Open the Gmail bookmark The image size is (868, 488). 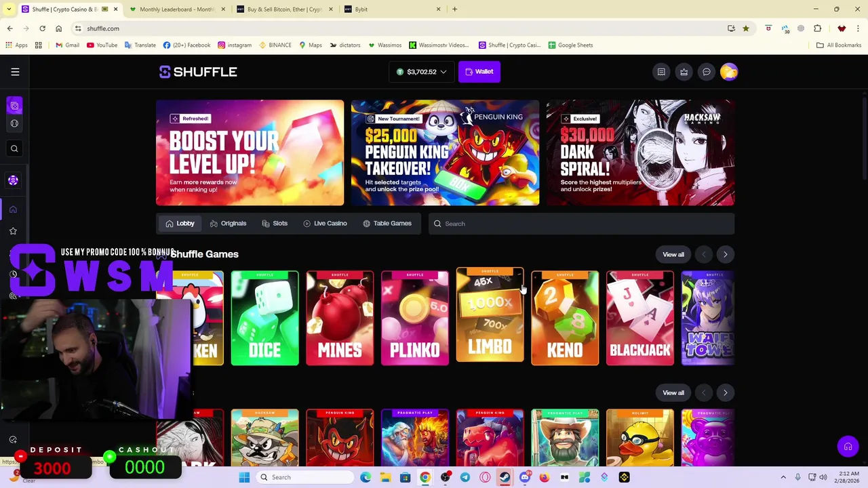[x=67, y=45]
